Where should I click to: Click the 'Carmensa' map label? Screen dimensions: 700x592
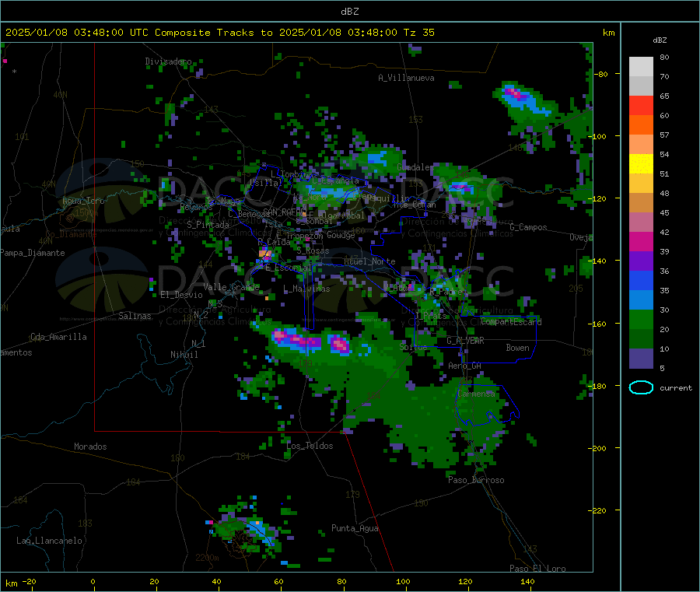point(476,394)
